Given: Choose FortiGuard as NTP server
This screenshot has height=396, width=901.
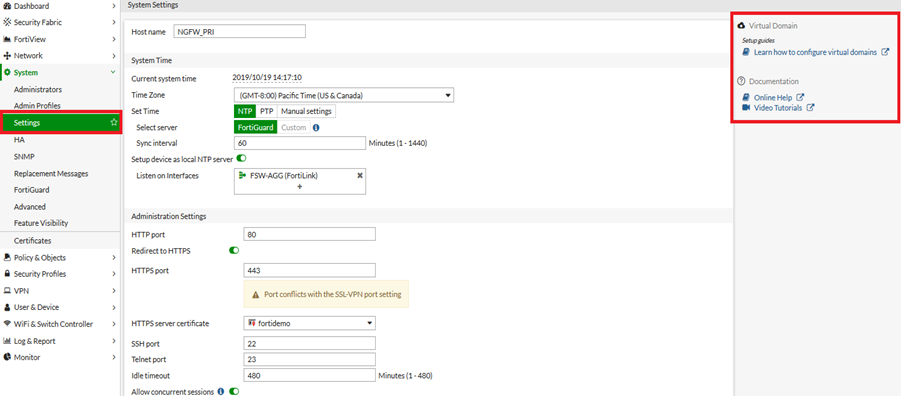Looking at the screenshot, I should (x=256, y=128).
